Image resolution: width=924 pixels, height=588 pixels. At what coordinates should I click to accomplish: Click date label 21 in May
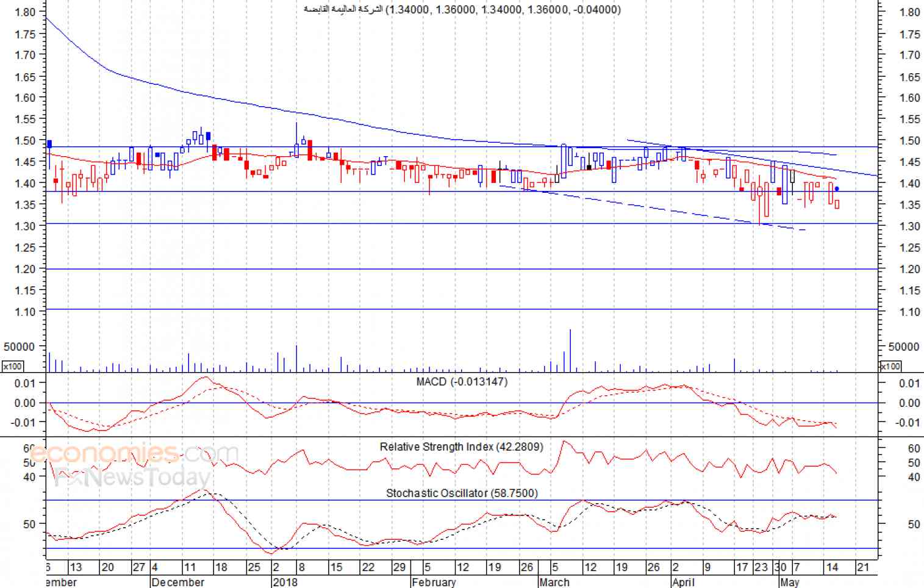863,567
